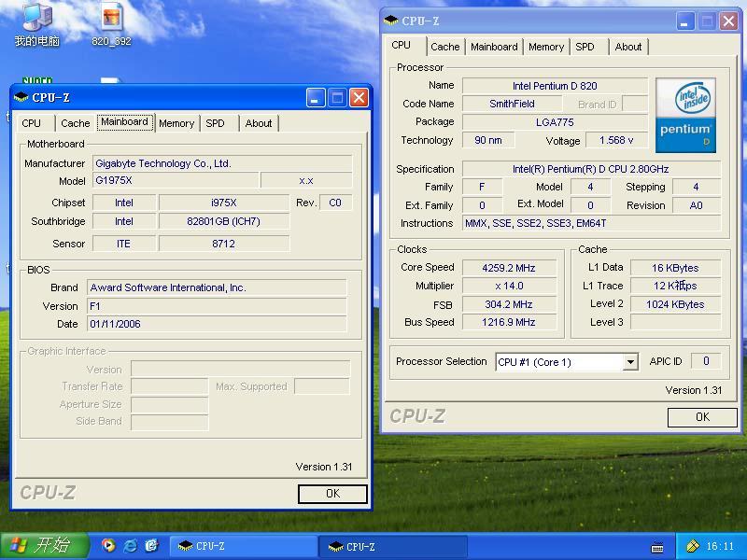Click the FSB value 304.2 MHz

(509, 304)
